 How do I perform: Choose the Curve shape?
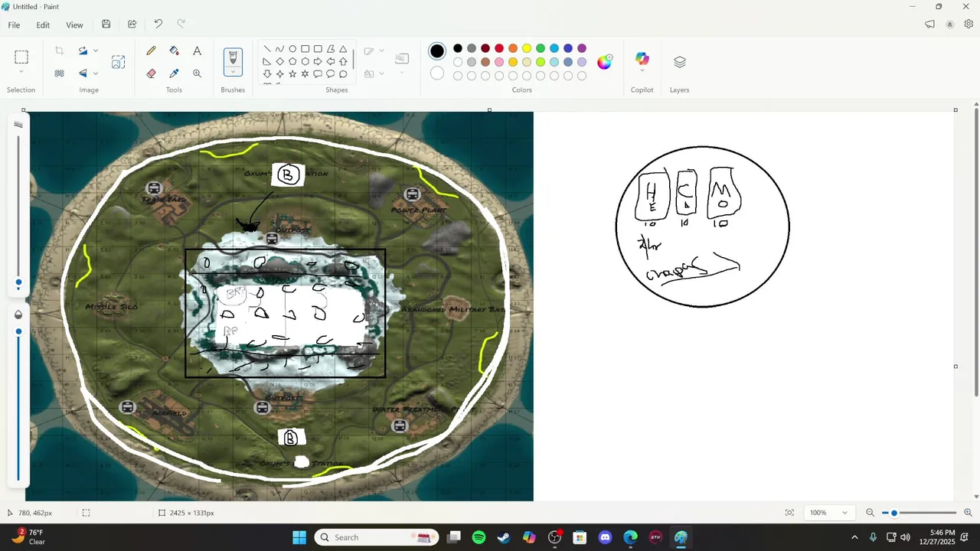coord(279,49)
